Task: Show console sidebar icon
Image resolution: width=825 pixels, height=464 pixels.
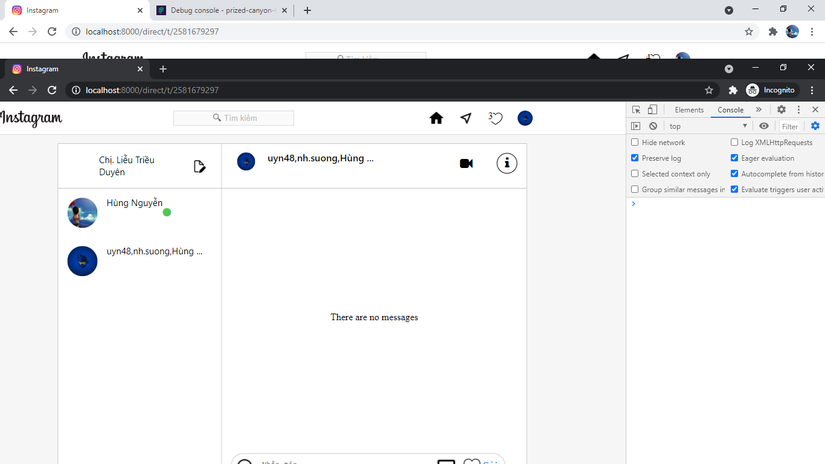Action: pos(636,126)
